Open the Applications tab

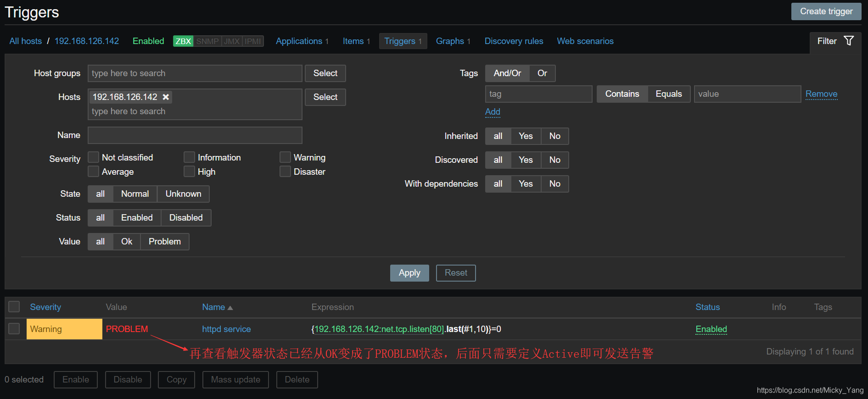pos(299,41)
